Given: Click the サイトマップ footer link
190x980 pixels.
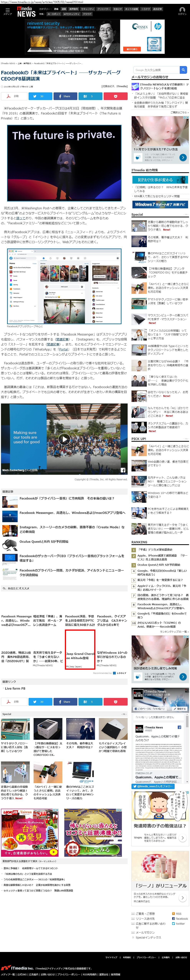Looking at the screenshot, I should 111,958.
